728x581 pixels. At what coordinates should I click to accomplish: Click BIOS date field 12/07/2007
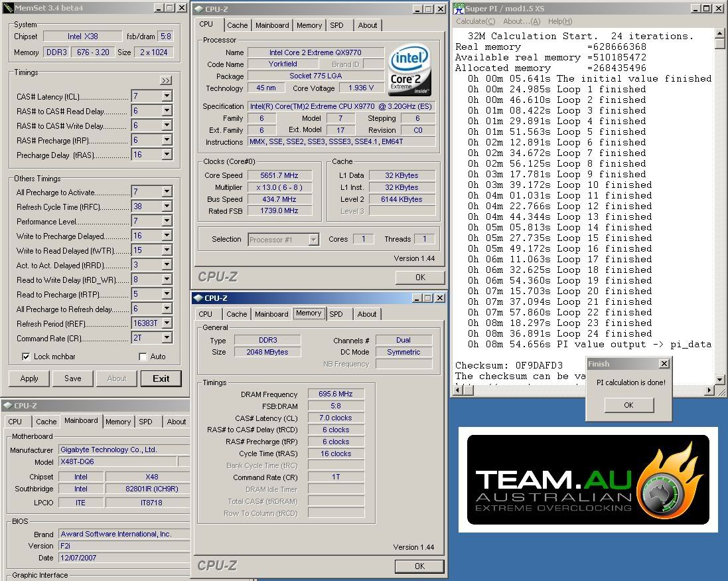coord(124,558)
